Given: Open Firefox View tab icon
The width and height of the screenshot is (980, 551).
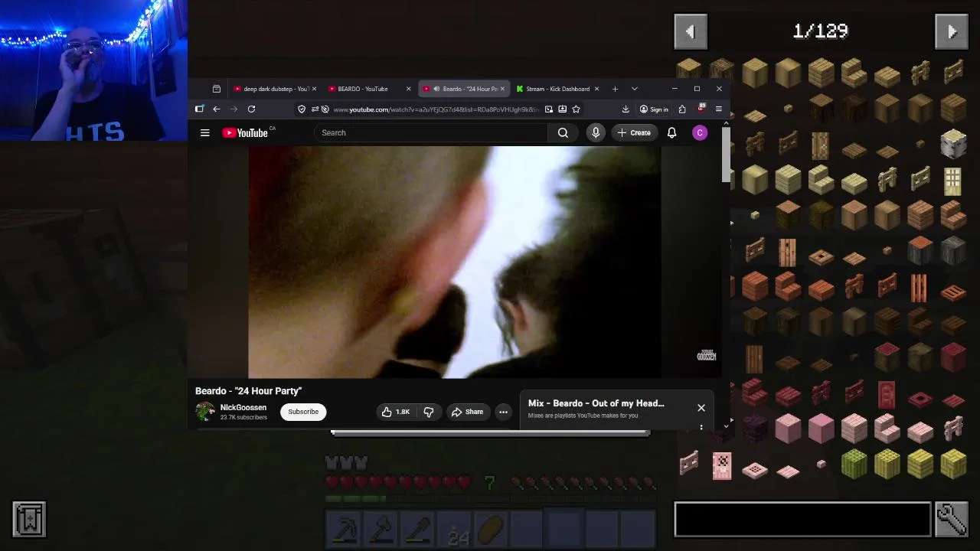Looking at the screenshot, I should 217,89.
